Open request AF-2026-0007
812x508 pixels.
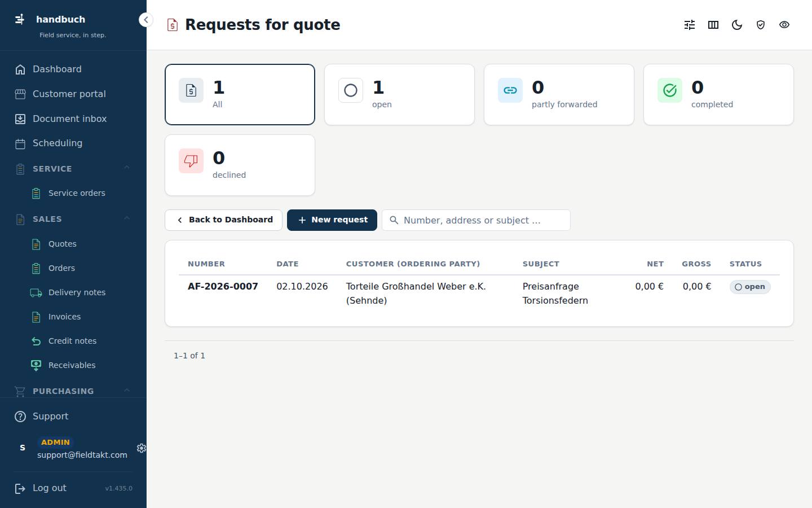[x=223, y=286]
